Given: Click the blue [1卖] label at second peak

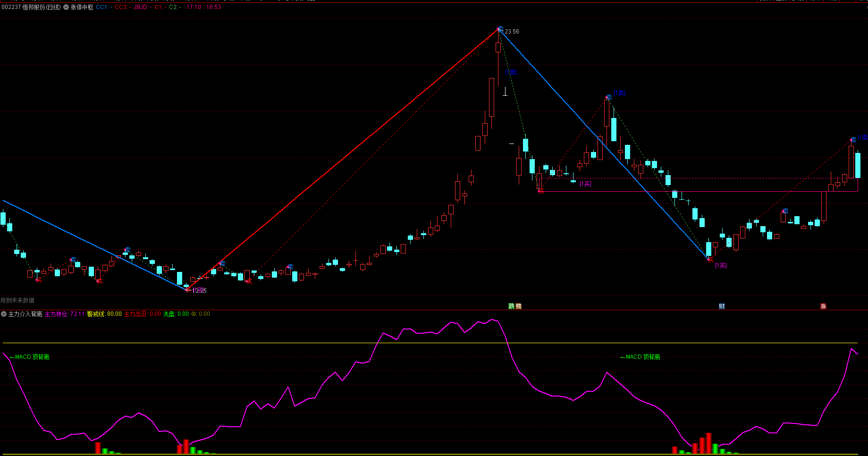Looking at the screenshot, I should (x=619, y=93).
